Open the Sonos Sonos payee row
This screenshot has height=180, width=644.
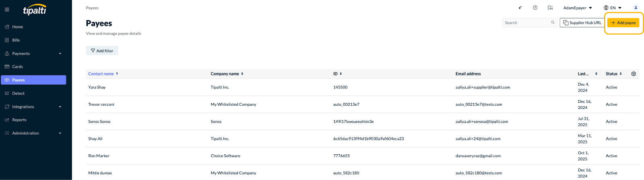click(x=362, y=121)
